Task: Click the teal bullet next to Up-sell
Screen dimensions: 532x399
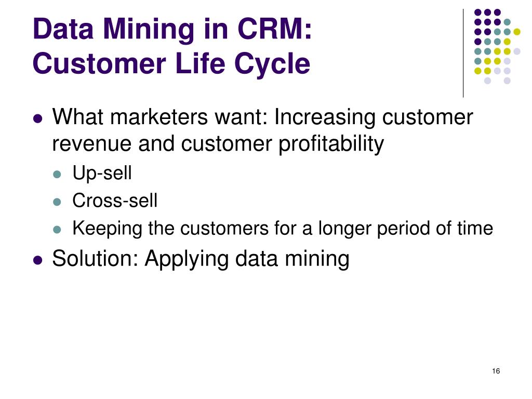Action: [x=57, y=175]
